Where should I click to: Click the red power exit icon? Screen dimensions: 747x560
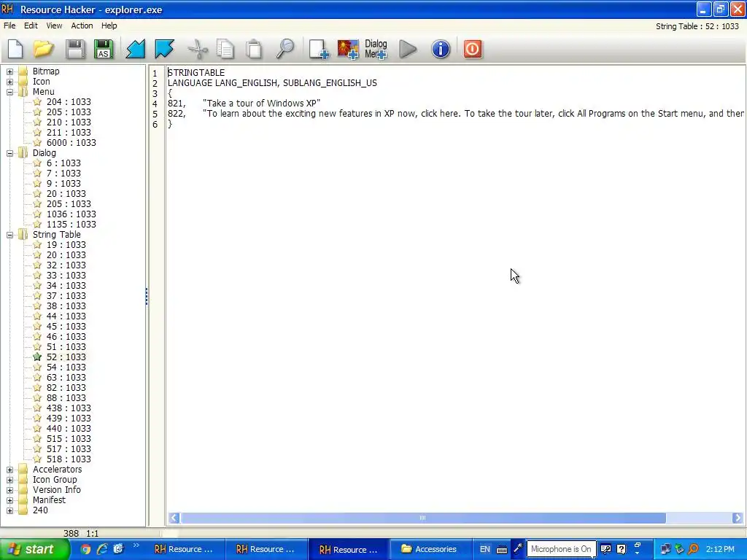(x=473, y=49)
